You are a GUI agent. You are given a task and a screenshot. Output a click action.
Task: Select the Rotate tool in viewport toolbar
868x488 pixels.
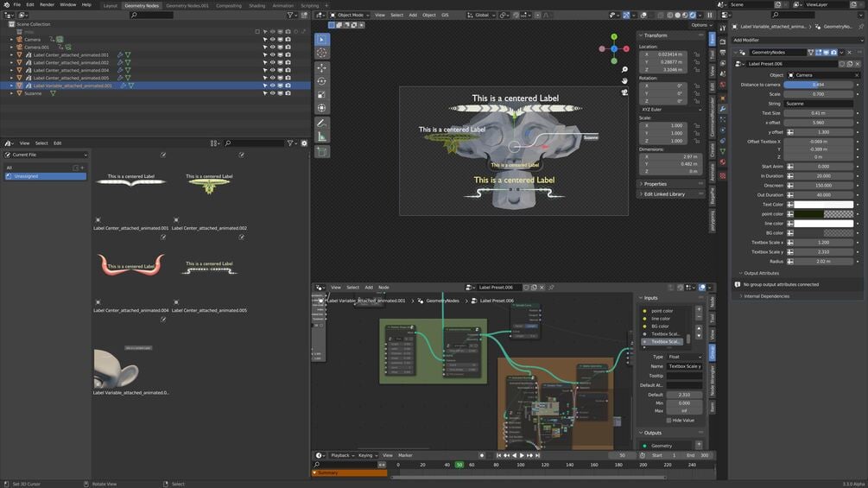(x=321, y=81)
